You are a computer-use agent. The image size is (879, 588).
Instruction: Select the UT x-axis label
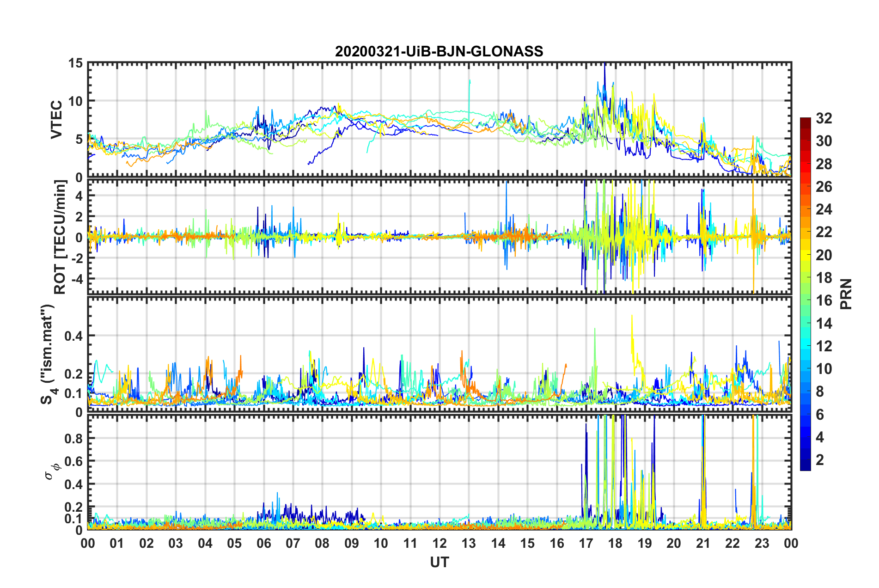click(x=439, y=562)
